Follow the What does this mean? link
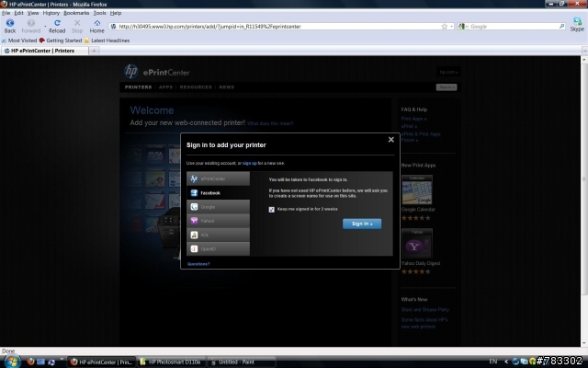Image resolution: width=588 pixels, height=368 pixels. [270, 123]
